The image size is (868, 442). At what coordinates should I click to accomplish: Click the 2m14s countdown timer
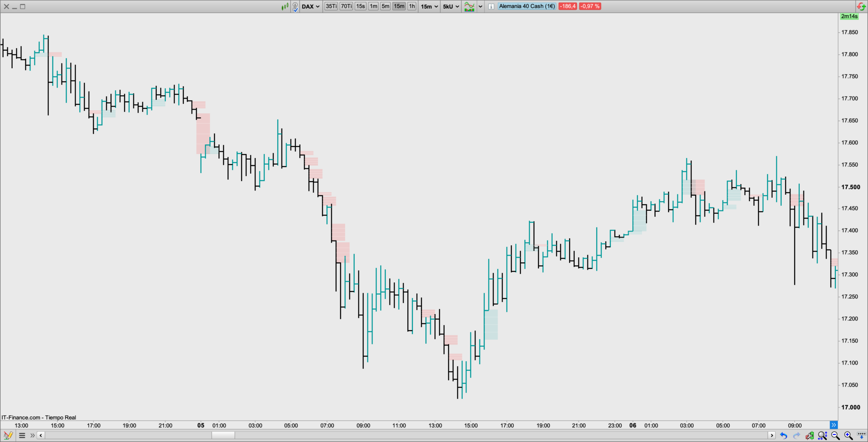(x=849, y=17)
